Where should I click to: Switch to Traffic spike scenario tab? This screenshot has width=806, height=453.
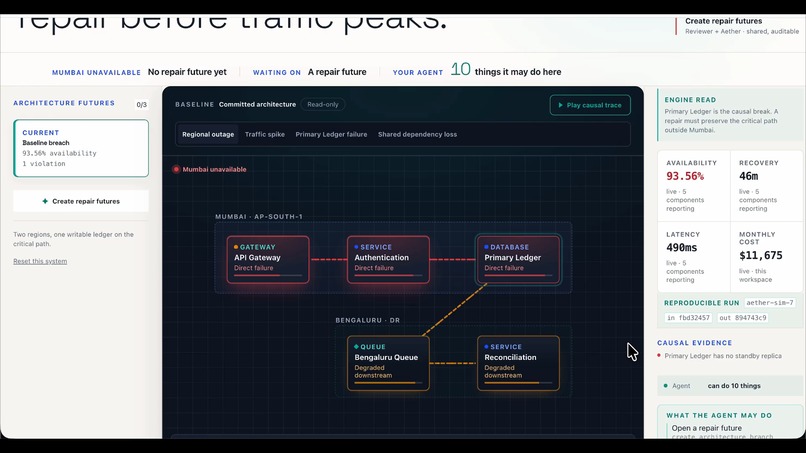pyautogui.click(x=265, y=134)
